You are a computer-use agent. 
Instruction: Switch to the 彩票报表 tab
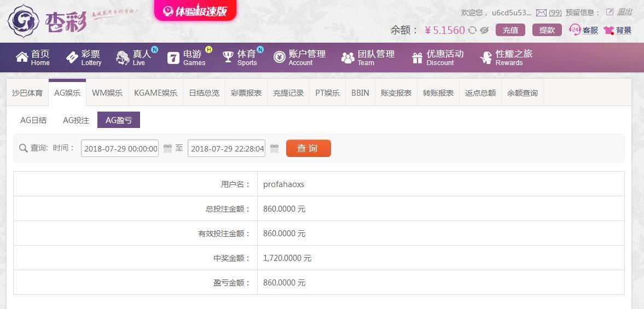246,93
